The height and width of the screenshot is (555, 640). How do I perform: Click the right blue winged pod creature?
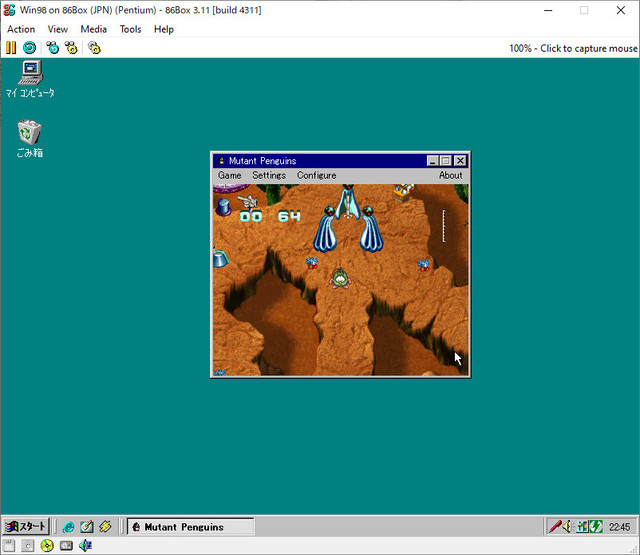tap(371, 229)
